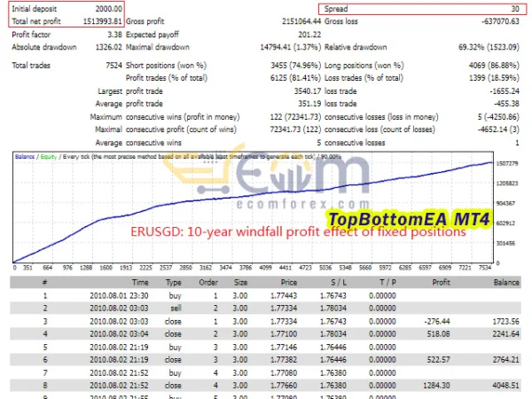532x399 pixels.
Task: Select price 1.77146 in row 5
Action: [x=284, y=347]
